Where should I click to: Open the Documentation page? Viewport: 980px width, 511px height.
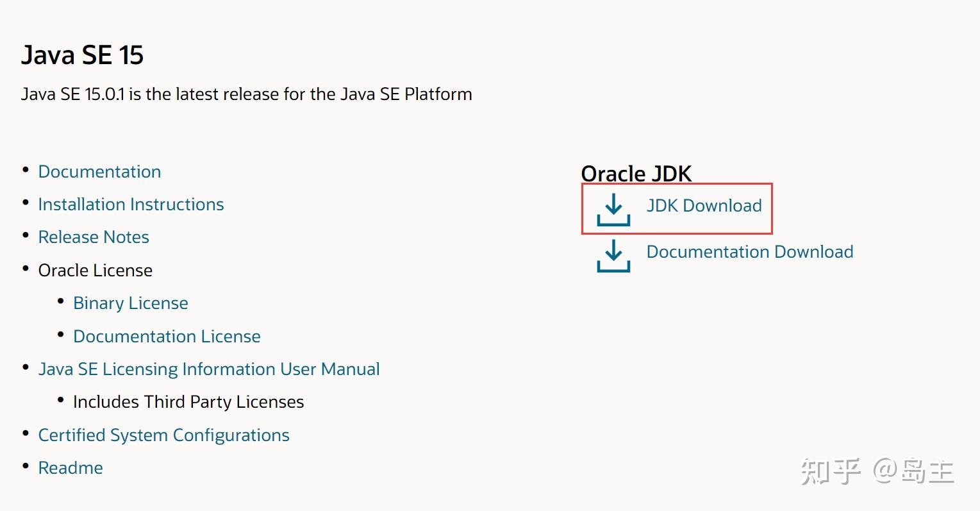tap(99, 171)
